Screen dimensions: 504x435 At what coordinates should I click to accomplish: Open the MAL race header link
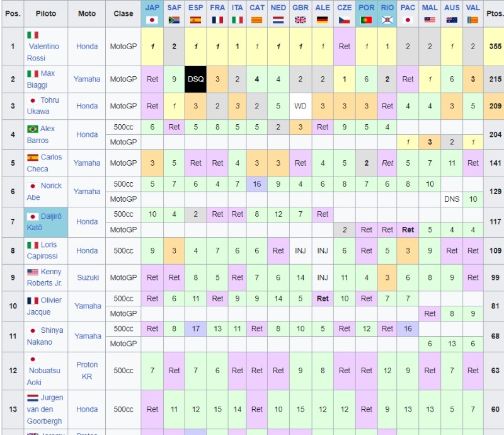click(430, 8)
